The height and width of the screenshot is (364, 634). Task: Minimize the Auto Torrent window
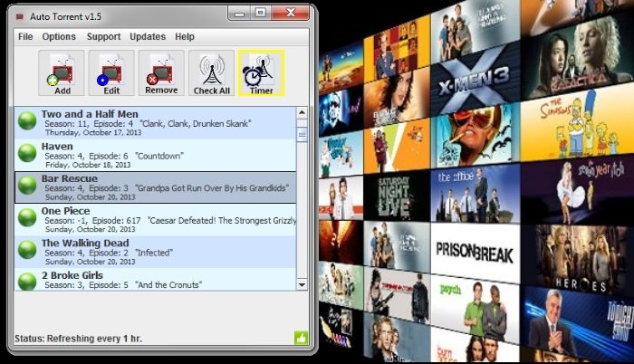point(240,14)
